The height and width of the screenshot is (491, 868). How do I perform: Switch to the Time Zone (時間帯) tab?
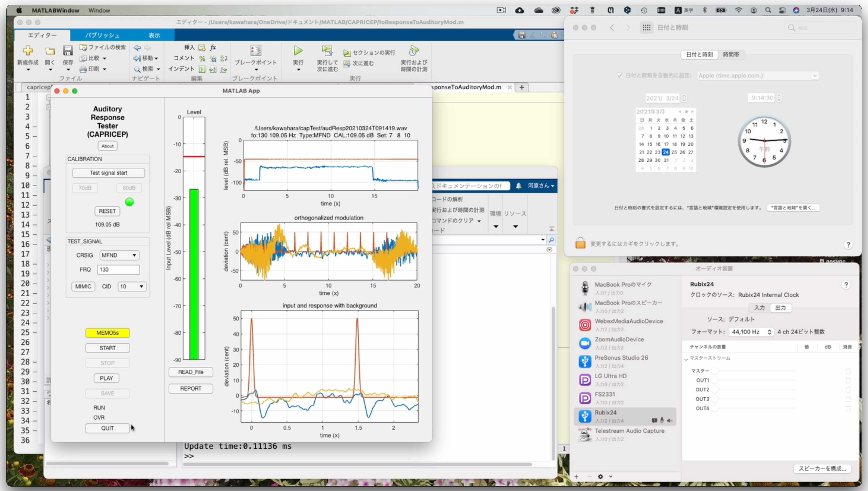731,54
